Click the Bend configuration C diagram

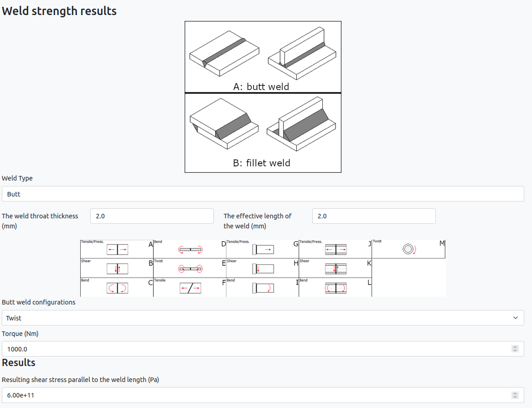(x=118, y=288)
